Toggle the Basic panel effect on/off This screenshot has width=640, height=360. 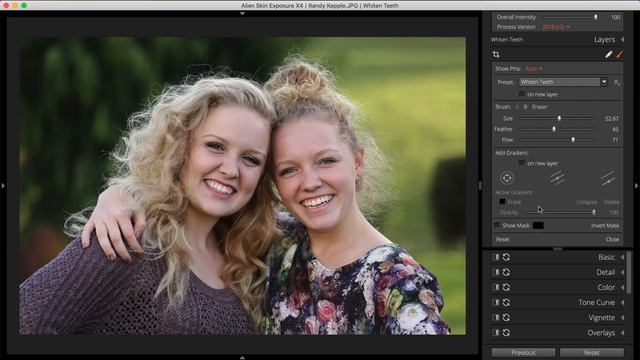pyautogui.click(x=496, y=257)
